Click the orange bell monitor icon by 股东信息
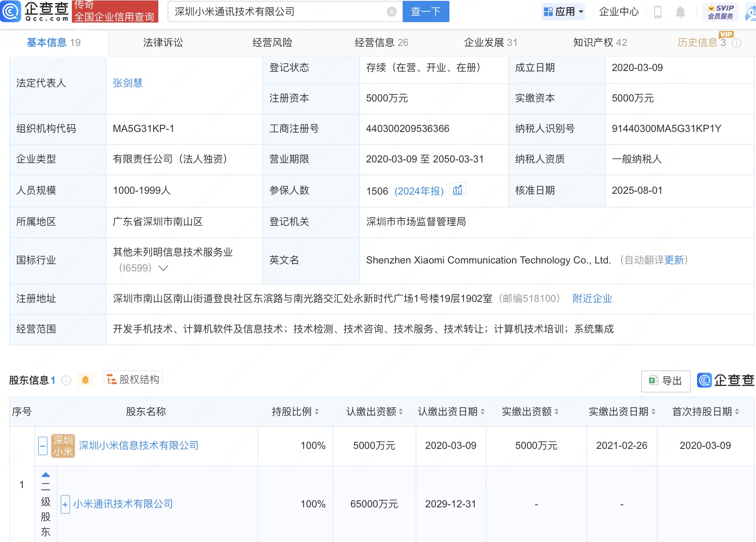 tap(86, 380)
